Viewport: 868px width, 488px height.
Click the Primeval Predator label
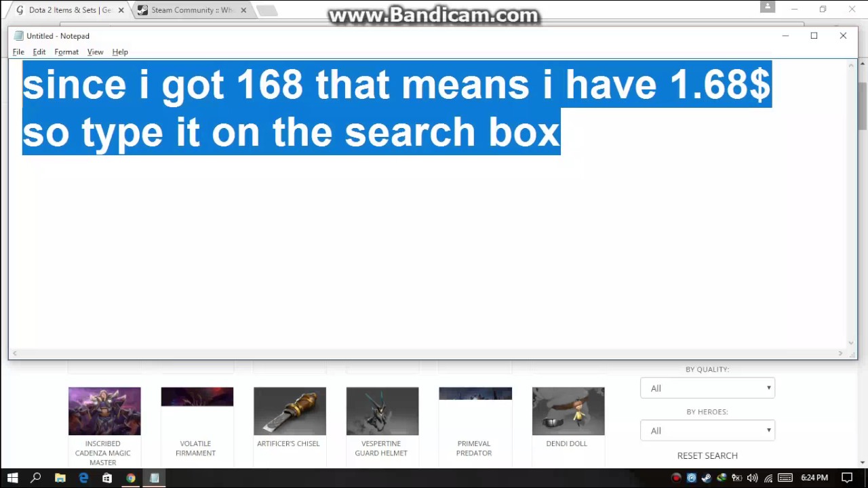[474, 448]
